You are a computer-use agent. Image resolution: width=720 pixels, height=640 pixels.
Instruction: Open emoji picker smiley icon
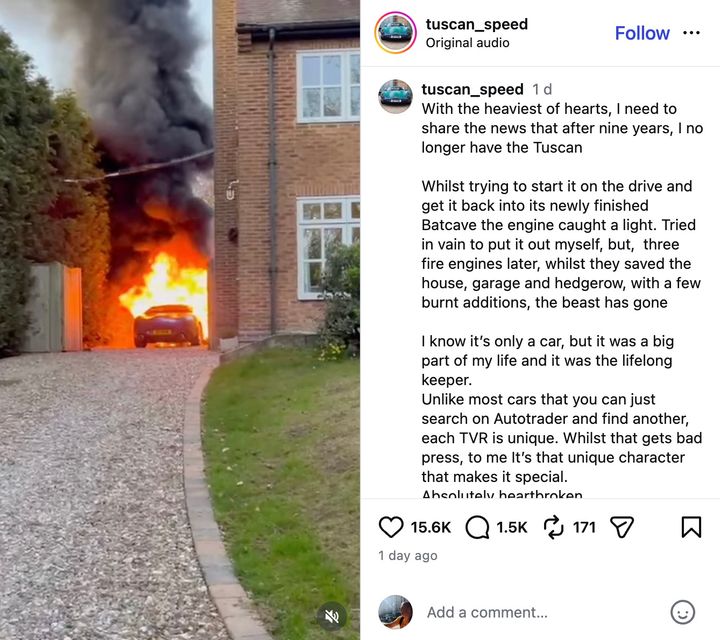683,612
